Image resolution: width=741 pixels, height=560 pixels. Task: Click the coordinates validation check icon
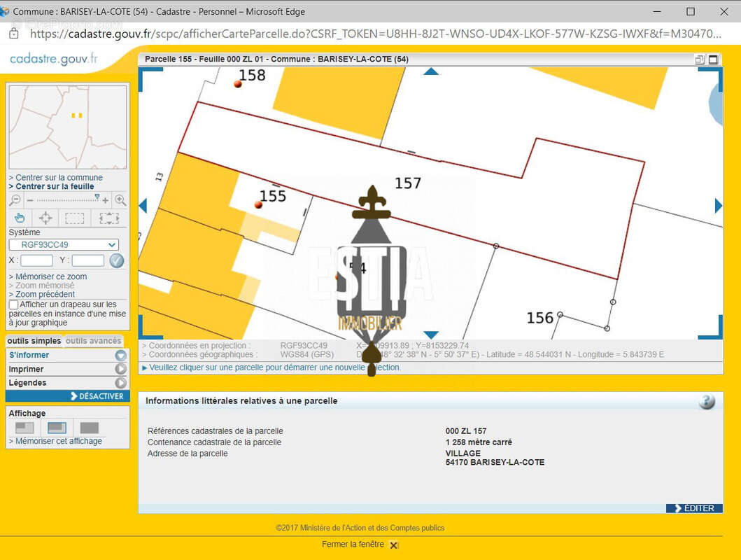pyautogui.click(x=117, y=260)
